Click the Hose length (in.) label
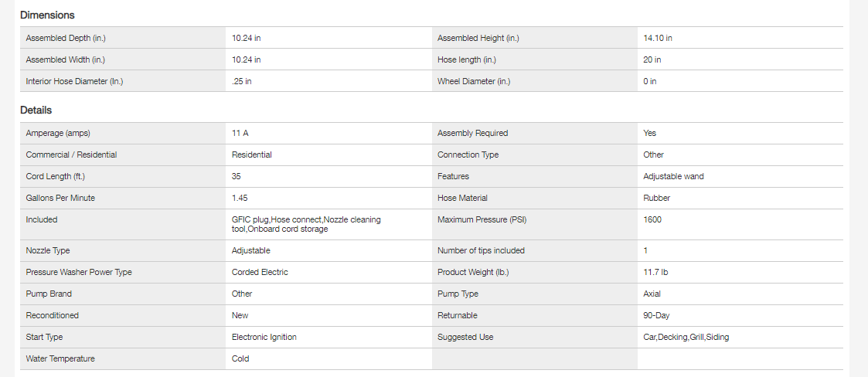 (x=467, y=59)
